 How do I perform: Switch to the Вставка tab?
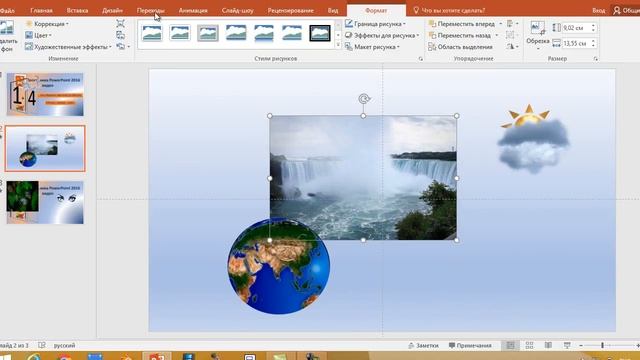pyautogui.click(x=77, y=11)
